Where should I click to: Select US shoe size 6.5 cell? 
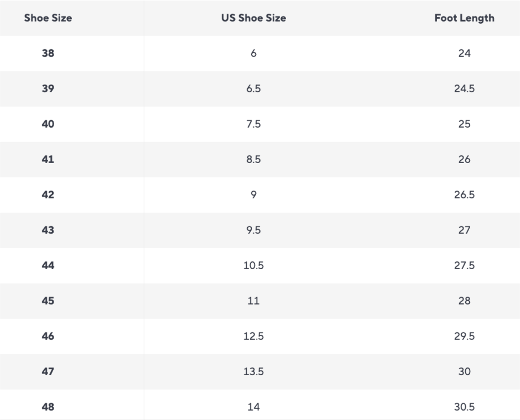pyautogui.click(x=253, y=89)
